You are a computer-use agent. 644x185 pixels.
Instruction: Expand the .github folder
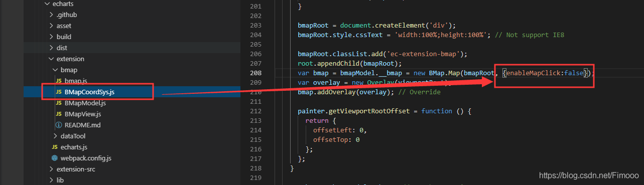(51, 15)
